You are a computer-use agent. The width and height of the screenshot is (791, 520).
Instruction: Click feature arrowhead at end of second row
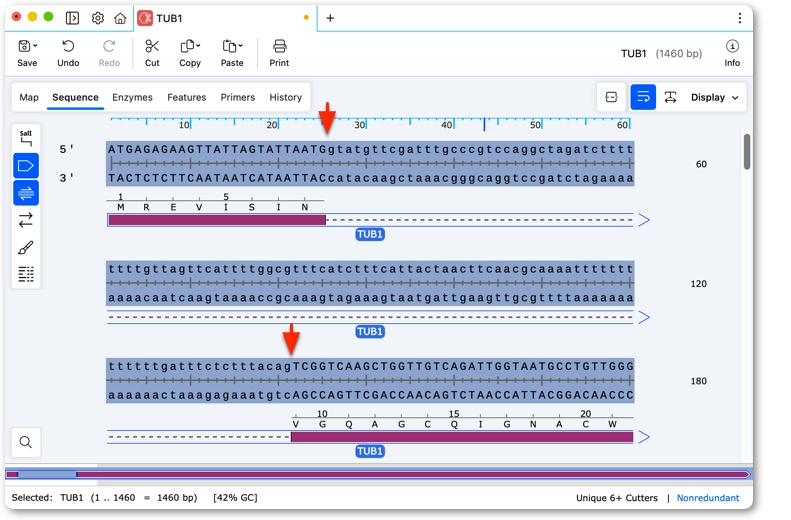(x=644, y=317)
